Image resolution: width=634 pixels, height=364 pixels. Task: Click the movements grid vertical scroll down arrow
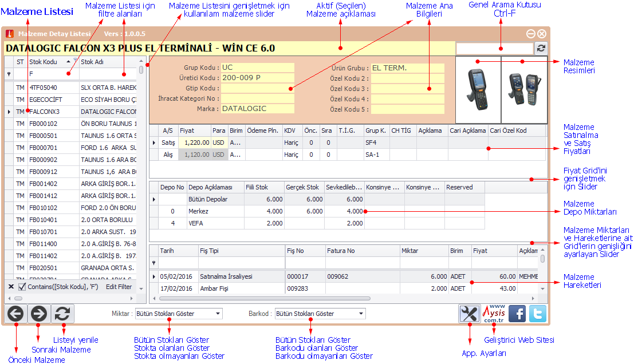(542, 289)
